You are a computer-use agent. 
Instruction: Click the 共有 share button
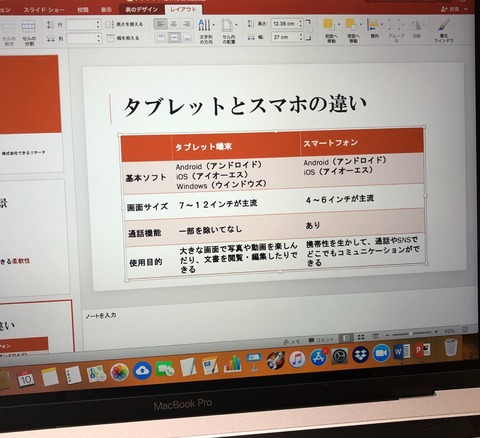450,9
